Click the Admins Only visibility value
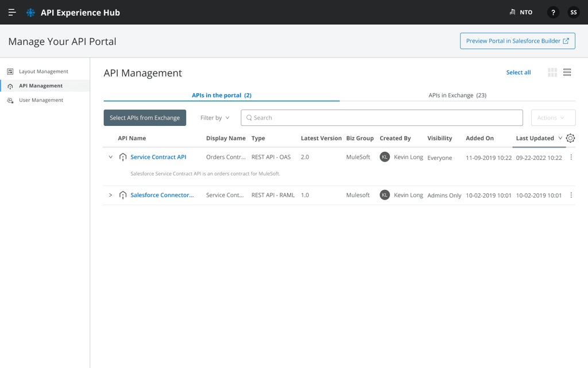This screenshot has width=588, height=368. pos(444,195)
